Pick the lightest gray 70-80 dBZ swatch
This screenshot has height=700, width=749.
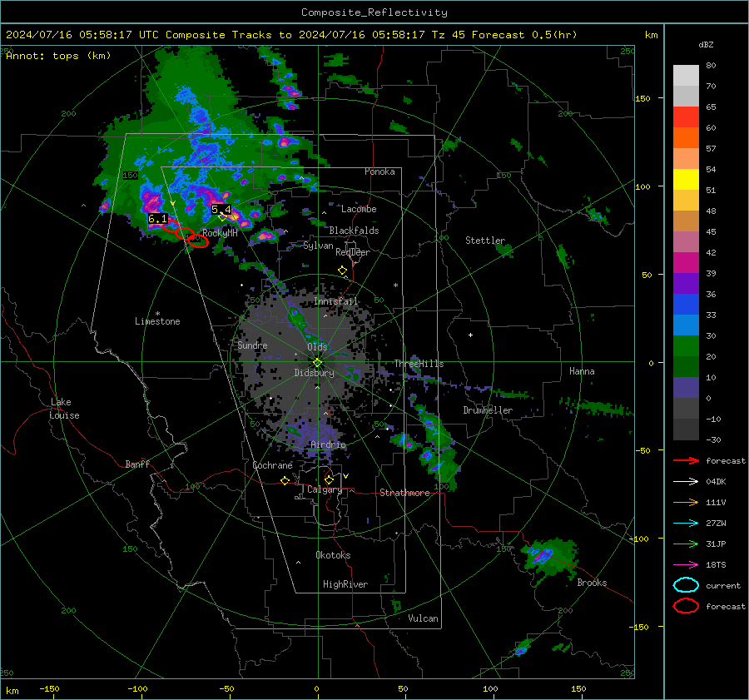686,76
